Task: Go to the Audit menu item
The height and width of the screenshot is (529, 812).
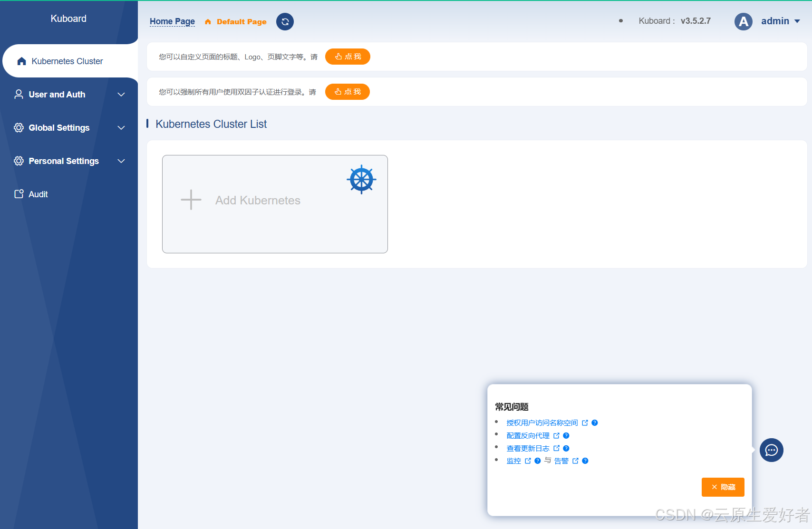Action: click(x=69, y=194)
